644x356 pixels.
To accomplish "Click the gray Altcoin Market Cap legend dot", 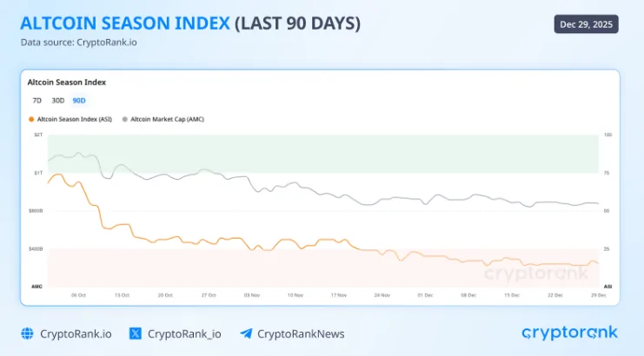I will (125, 118).
